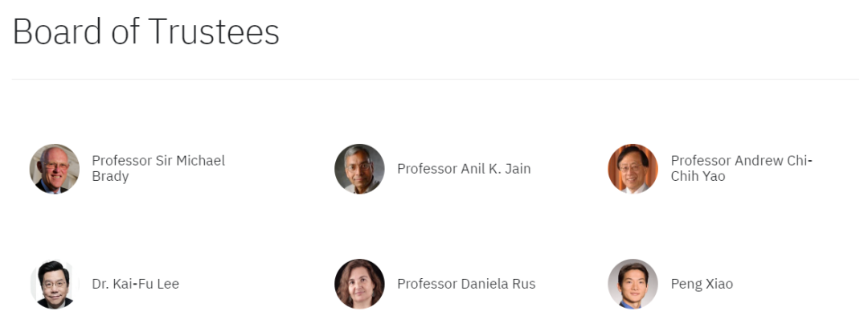This screenshot has height=332, width=868.
Task: Open the Professor Anil K. Jain name link
Action: tap(464, 169)
